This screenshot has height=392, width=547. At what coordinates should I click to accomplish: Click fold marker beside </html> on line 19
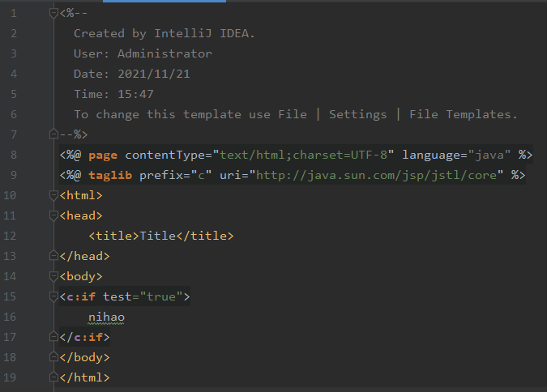point(53,377)
